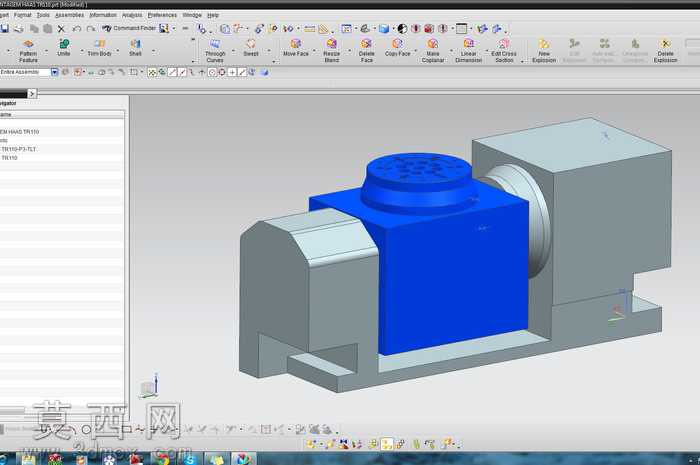This screenshot has height=465, width=700.
Task: Open the NX application taskbar button
Action: (x=243, y=459)
